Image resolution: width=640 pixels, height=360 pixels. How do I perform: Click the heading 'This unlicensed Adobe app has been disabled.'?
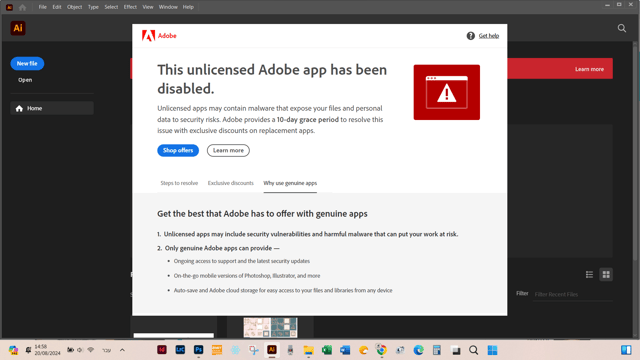[x=272, y=79]
